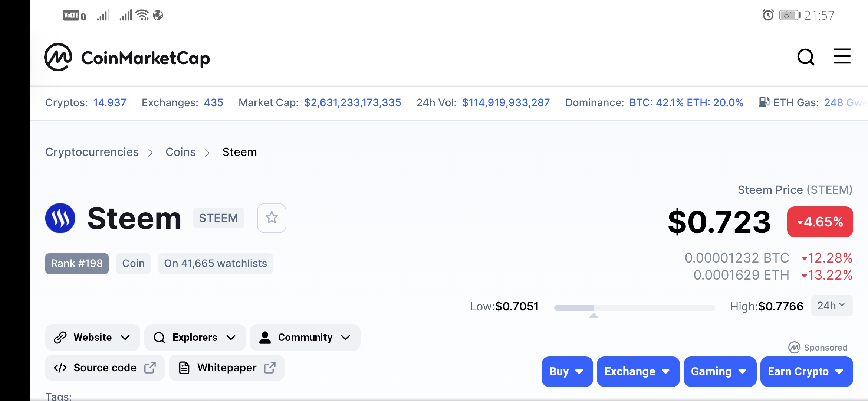Image resolution: width=868 pixels, height=401 pixels.
Task: Open the Market Cap value link
Action: tap(352, 102)
